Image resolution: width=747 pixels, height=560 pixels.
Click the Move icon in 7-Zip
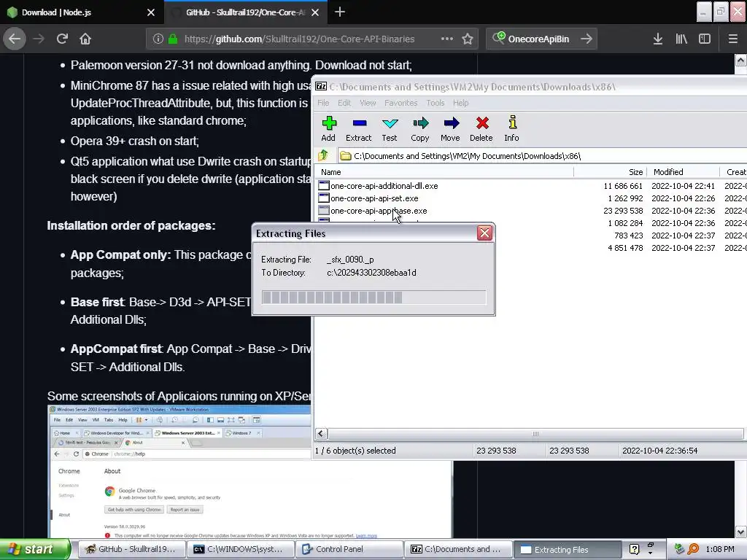click(x=451, y=128)
